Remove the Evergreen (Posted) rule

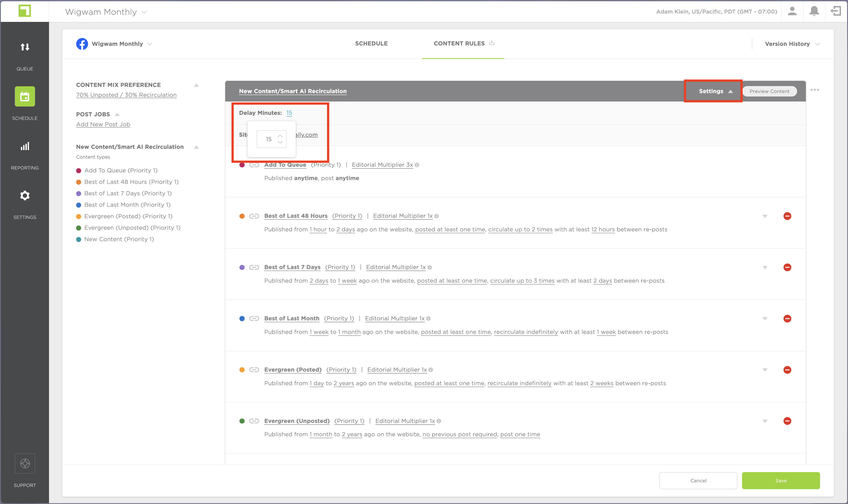click(x=787, y=370)
